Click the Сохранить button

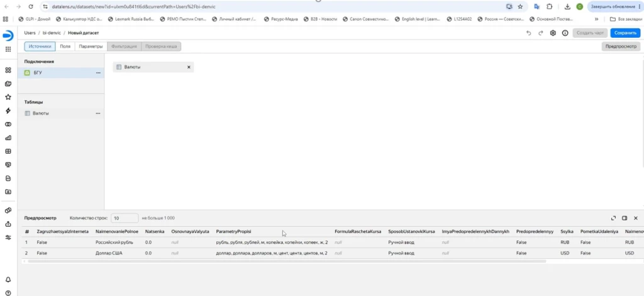(x=625, y=33)
